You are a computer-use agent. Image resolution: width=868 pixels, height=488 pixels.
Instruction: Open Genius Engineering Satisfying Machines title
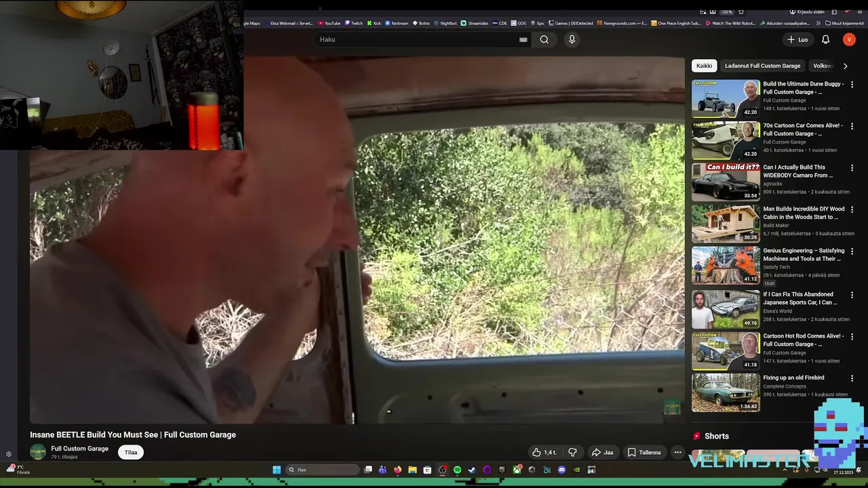804,255
